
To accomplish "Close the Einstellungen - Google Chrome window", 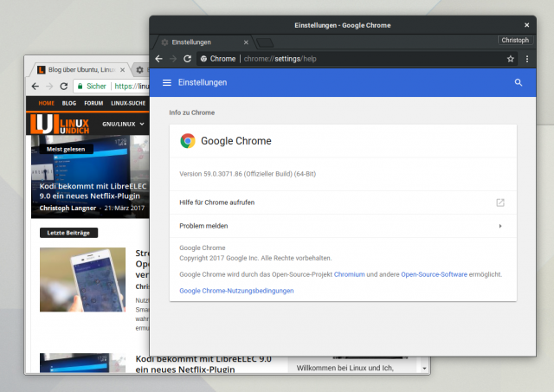I will (527, 25).
